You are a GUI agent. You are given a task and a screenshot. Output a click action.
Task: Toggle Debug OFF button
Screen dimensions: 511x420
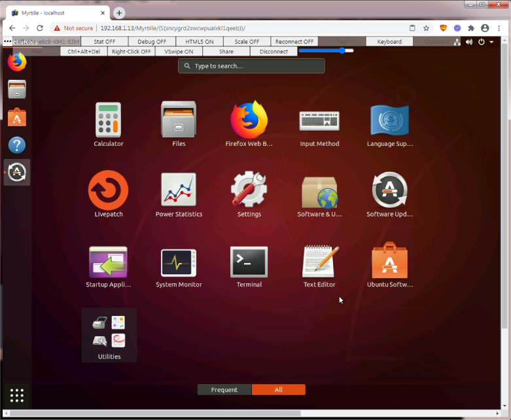[x=152, y=41]
